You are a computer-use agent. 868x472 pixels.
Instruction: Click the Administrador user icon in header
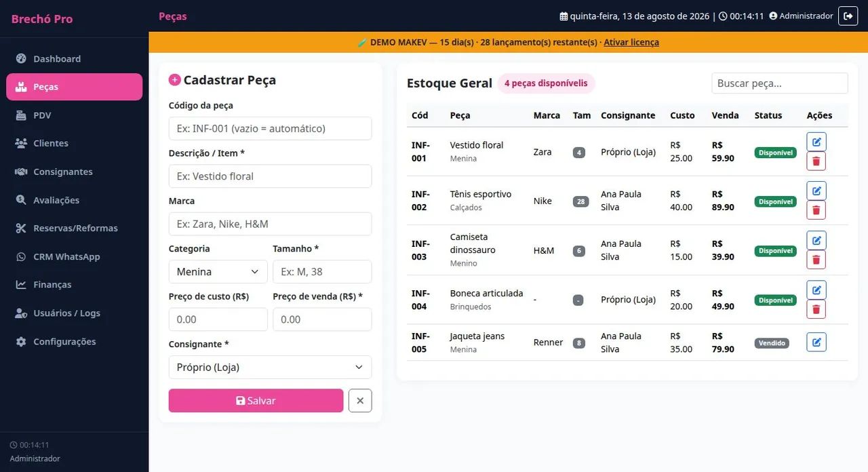[x=773, y=16]
